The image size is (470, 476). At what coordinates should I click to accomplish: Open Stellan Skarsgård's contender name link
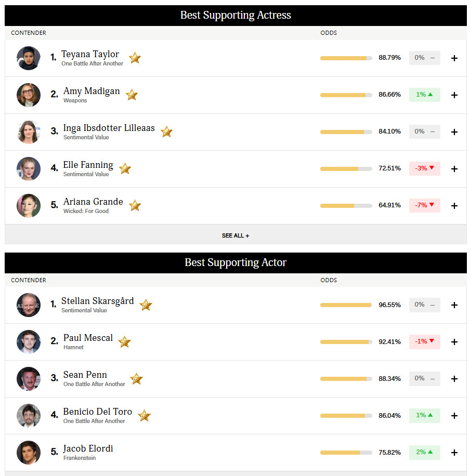(97, 301)
